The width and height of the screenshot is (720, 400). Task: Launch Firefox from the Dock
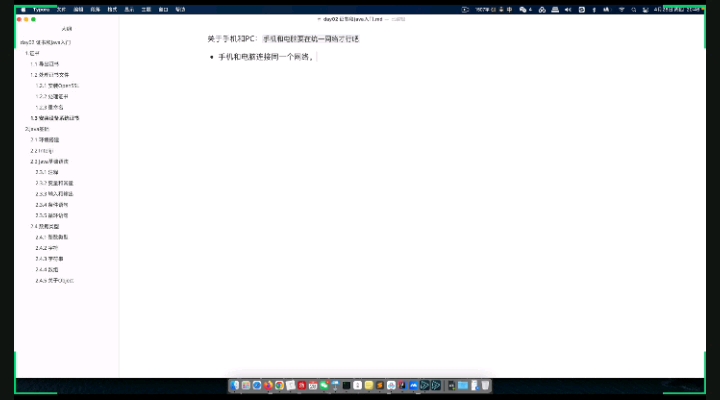tap(268, 385)
